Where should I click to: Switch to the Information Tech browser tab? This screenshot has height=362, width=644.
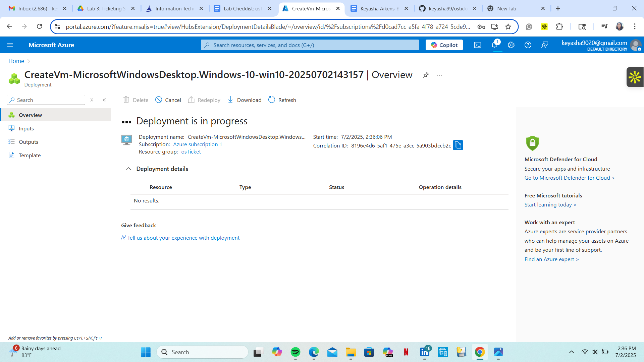pos(174,8)
